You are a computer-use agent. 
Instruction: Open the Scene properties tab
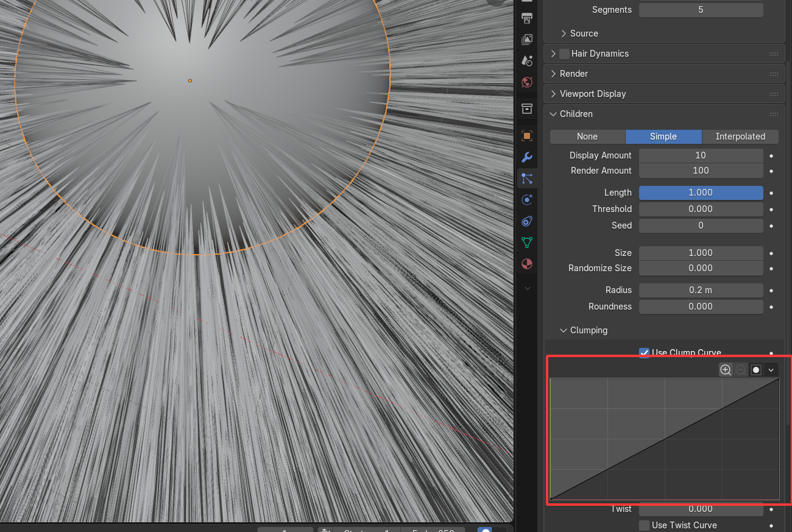[527, 60]
